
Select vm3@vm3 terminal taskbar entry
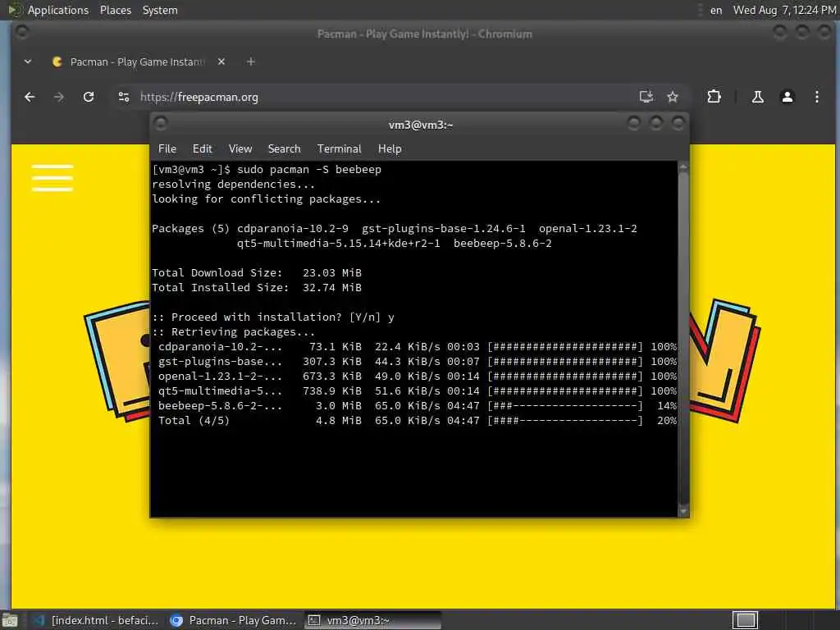(x=373, y=620)
